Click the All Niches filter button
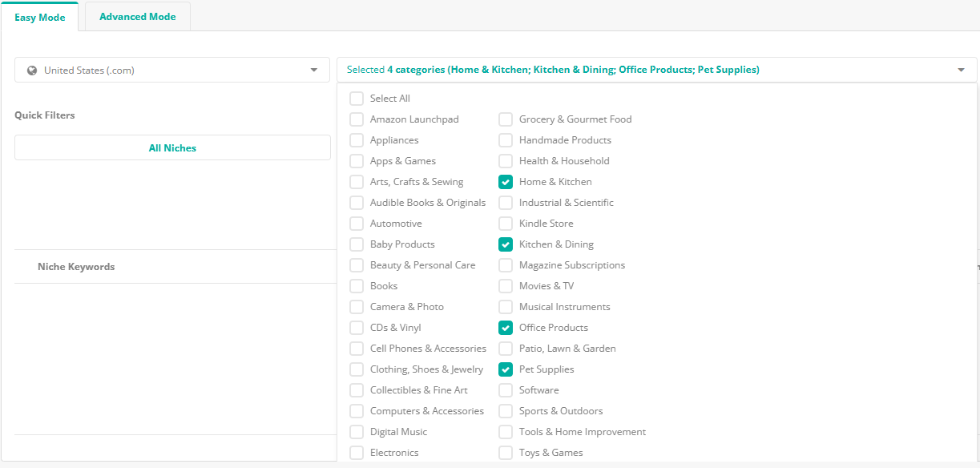 [172, 147]
